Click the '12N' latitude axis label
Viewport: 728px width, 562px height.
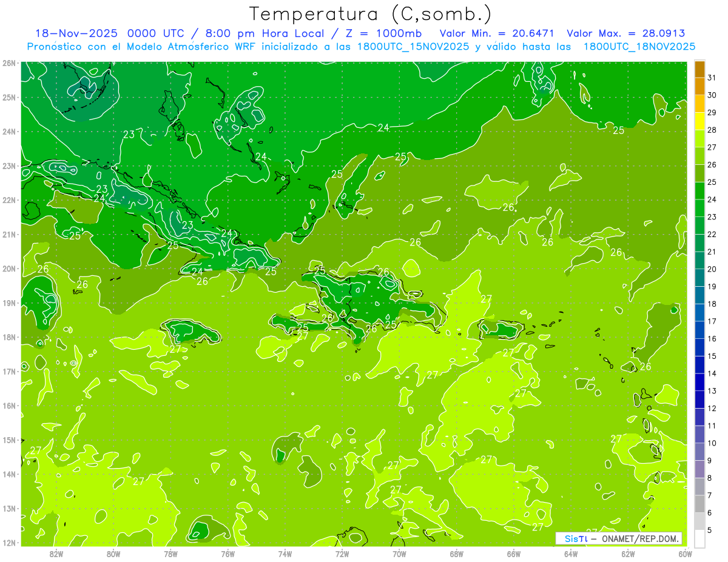pos(8,543)
